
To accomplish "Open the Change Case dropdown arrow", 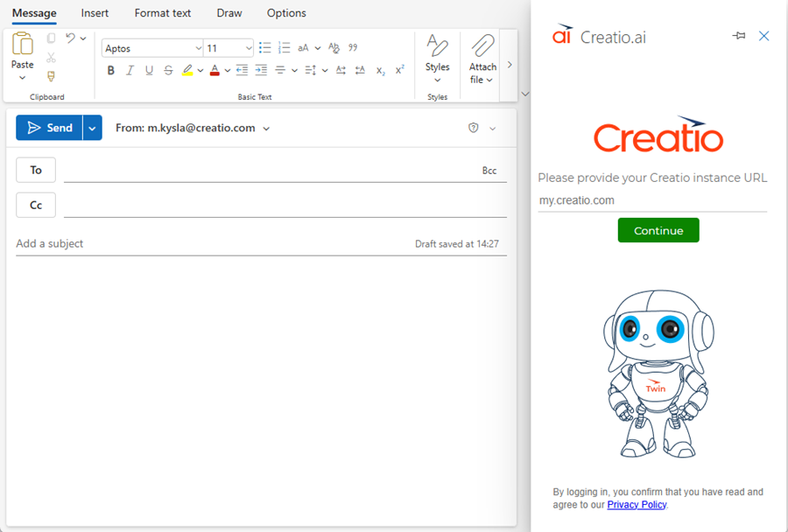I will click(x=318, y=48).
